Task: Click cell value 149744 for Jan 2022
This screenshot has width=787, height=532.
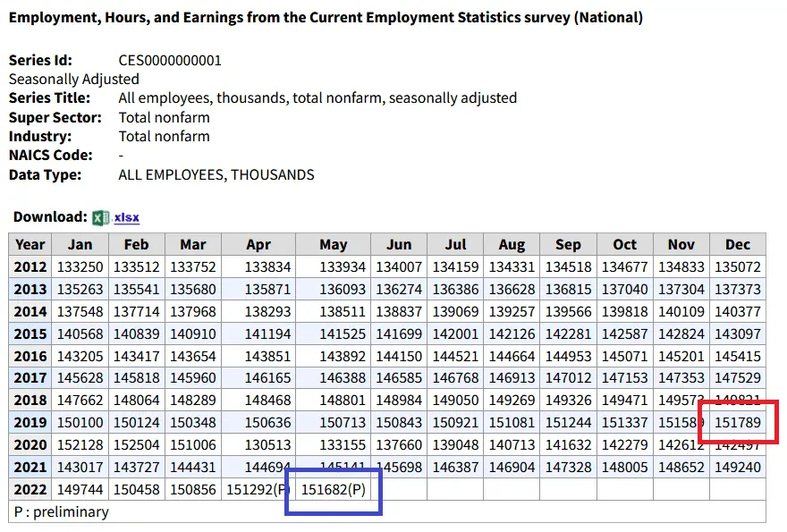Action: (80, 489)
